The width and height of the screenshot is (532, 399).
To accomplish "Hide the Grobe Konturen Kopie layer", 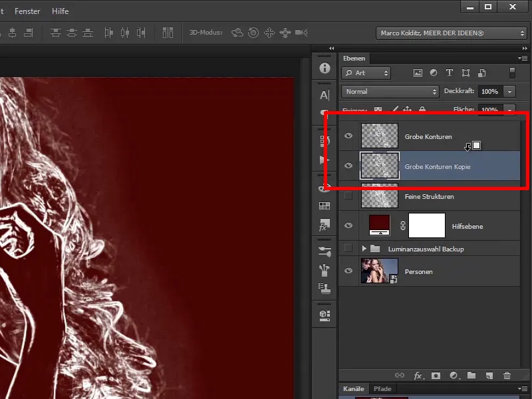I will pos(348,166).
